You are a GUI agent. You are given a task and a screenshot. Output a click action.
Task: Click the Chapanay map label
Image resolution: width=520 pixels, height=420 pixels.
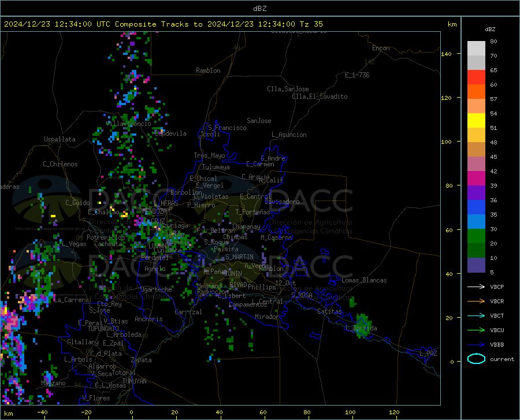[246, 226]
